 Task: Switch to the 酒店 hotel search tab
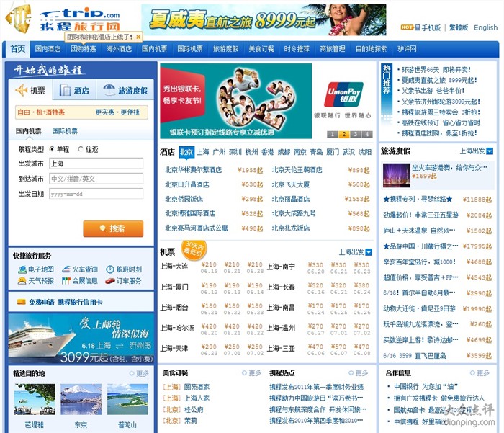coord(75,90)
